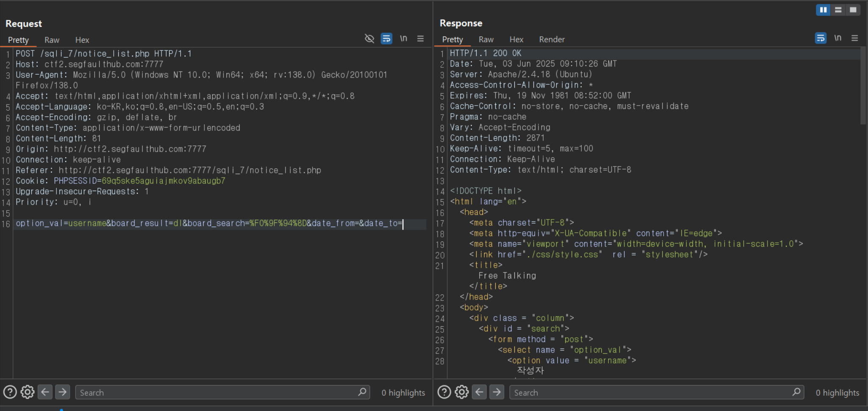The height and width of the screenshot is (411, 868).
Task: Open search settings gear below Request panel
Action: tap(28, 392)
